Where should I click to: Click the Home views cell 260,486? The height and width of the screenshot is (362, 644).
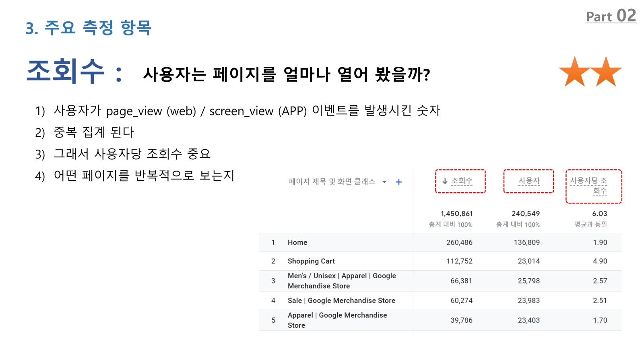click(x=459, y=243)
